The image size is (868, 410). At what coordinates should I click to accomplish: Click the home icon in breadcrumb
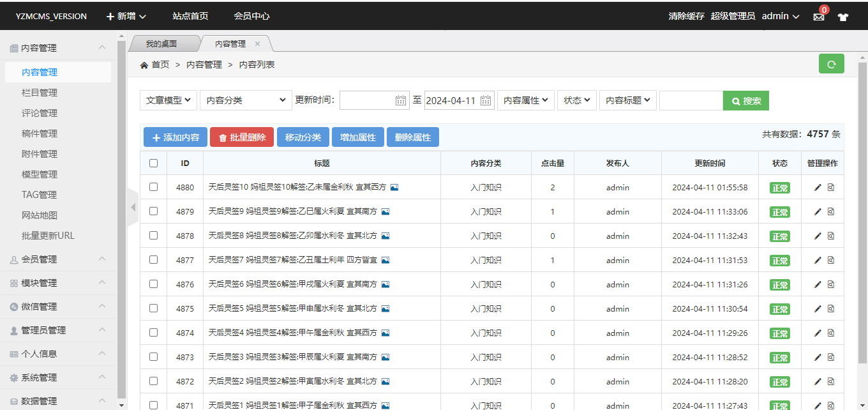[144, 65]
